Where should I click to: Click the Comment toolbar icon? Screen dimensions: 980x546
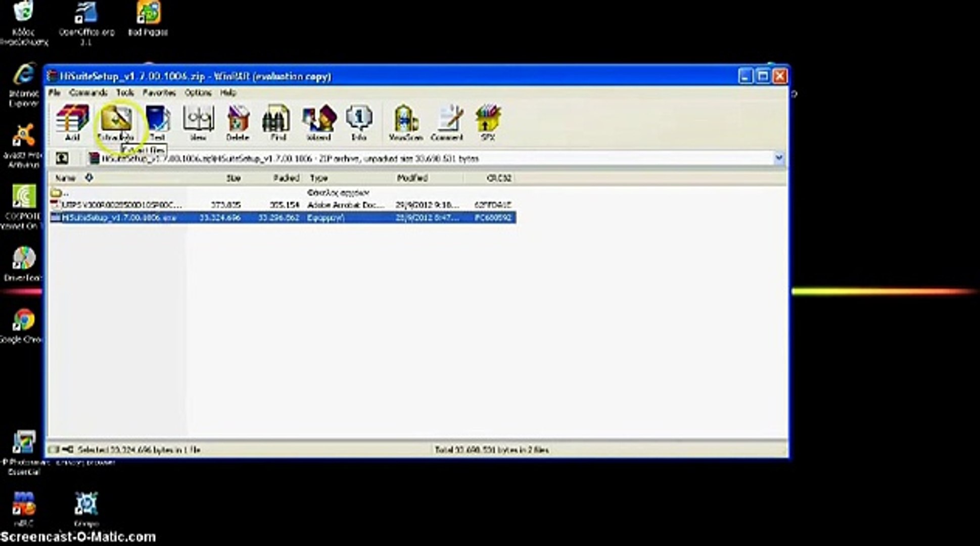(x=447, y=122)
